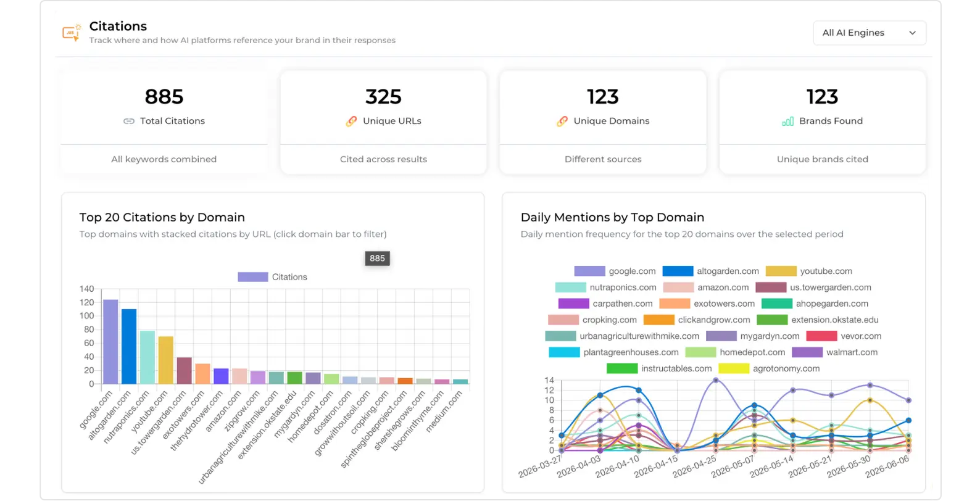This screenshot has width=980, height=501.
Task: Click the thehydrotower.com bar in the domain chart
Action: tap(221, 376)
